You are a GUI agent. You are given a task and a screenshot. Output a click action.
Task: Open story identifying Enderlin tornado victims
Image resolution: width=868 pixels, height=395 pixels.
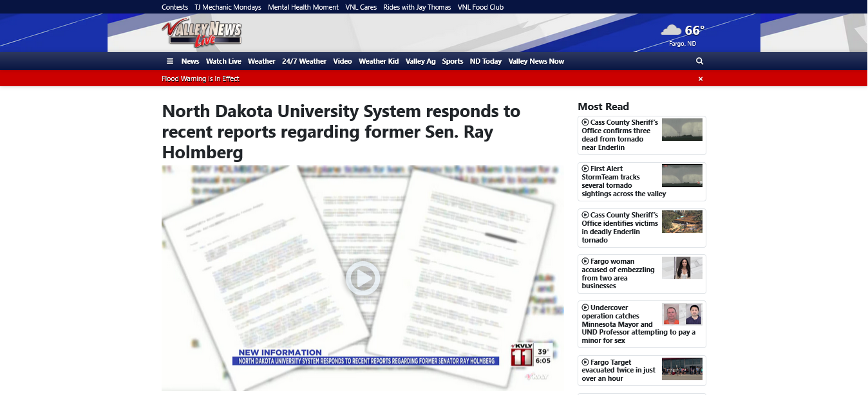(619, 228)
